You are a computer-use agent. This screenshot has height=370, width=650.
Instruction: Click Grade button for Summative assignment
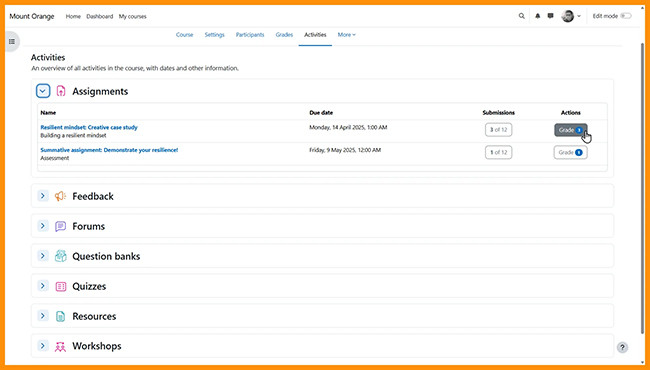coord(571,152)
